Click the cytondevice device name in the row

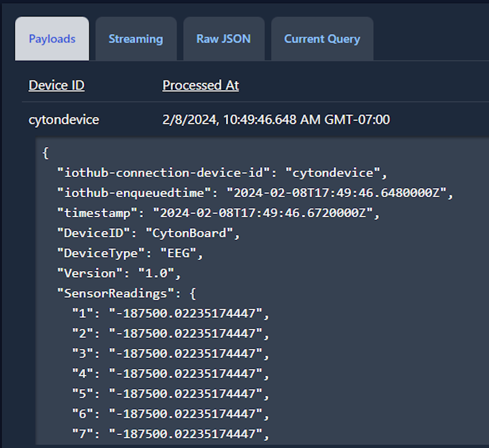[64, 120]
